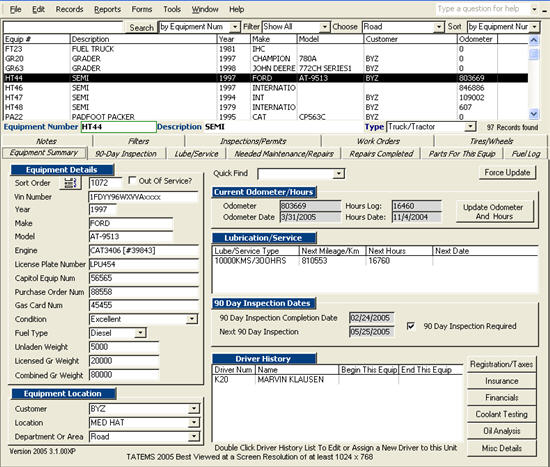
Task: Click the Insurance button
Action: pyautogui.click(x=502, y=381)
